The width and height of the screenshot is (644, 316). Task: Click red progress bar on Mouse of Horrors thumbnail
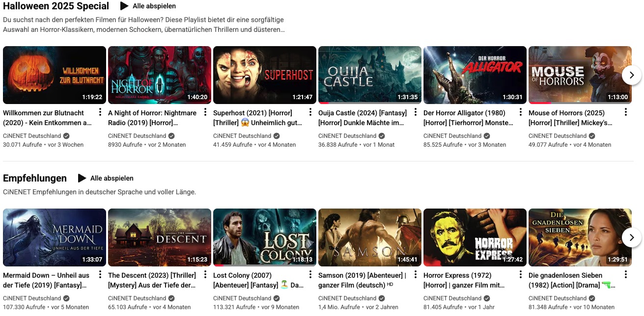pos(539,103)
